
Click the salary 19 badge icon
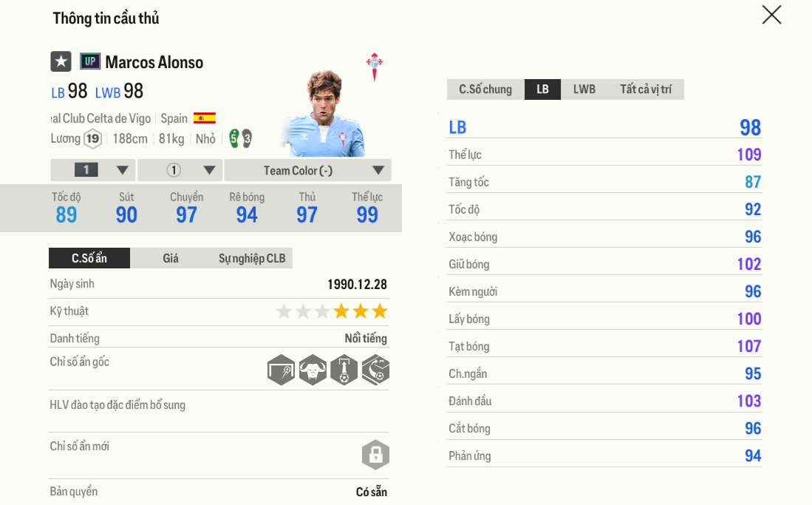(94, 139)
